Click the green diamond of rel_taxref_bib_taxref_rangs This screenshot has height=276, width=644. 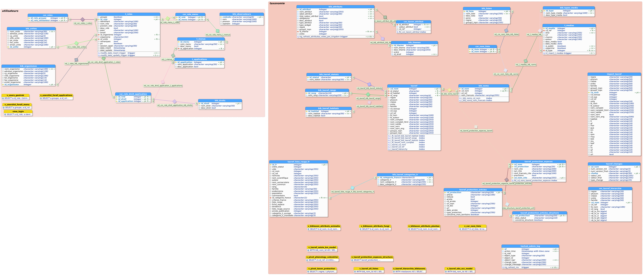(368, 94)
